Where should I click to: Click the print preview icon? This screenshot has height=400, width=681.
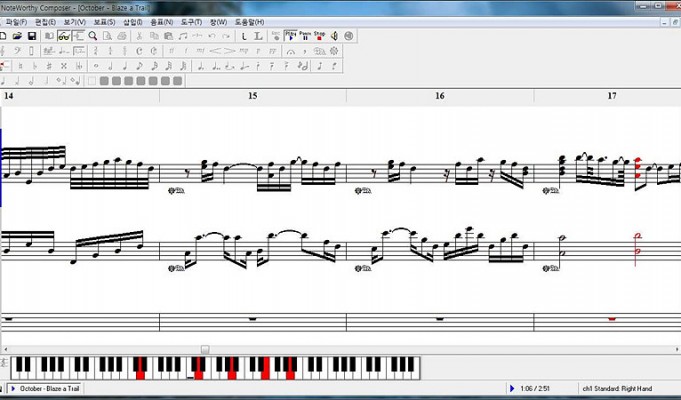point(107,36)
